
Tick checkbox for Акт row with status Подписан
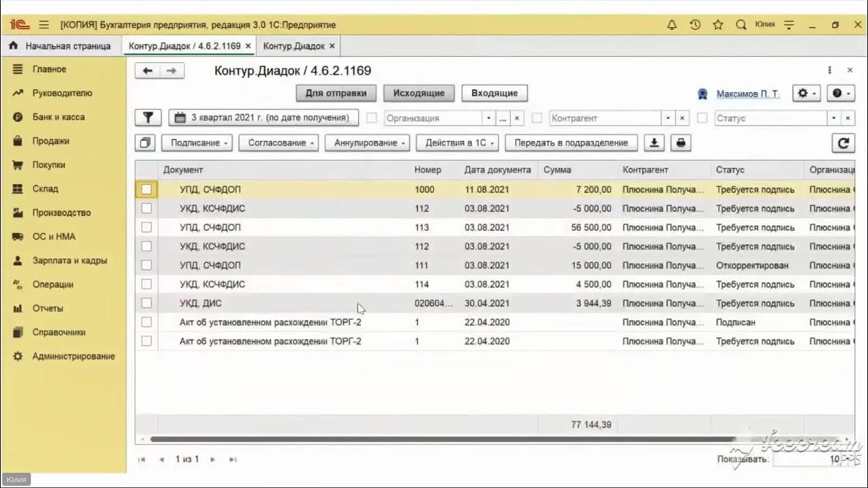click(x=146, y=322)
